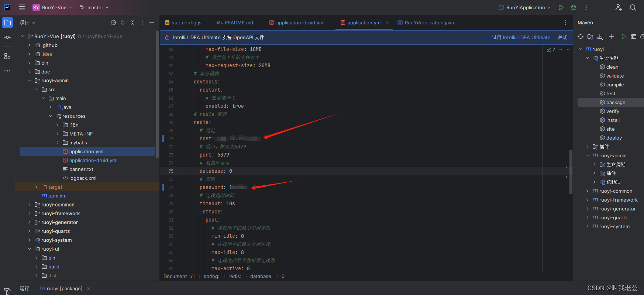Open the Project tool window

[7, 23]
